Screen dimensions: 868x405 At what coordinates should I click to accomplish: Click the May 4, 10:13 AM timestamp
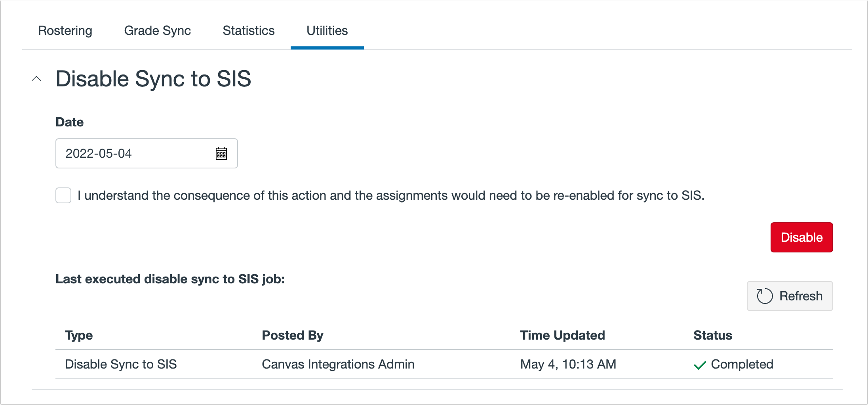pyautogui.click(x=568, y=364)
